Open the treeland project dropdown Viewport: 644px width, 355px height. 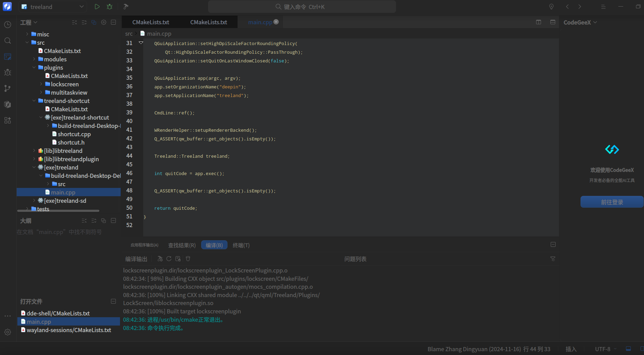point(52,7)
